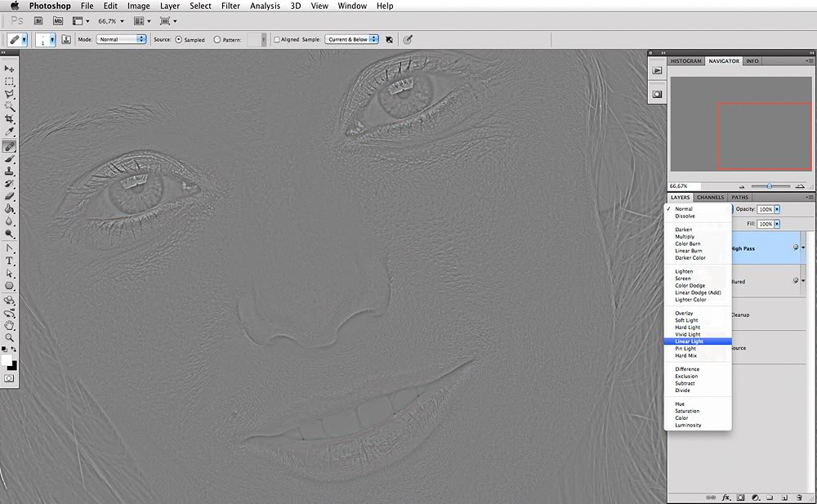Select the History Brush tool

pos(9,184)
